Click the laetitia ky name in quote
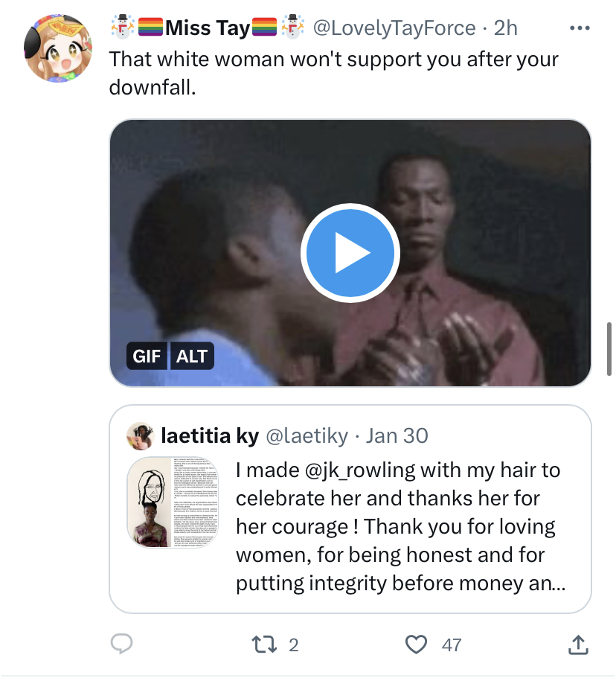 (x=210, y=436)
